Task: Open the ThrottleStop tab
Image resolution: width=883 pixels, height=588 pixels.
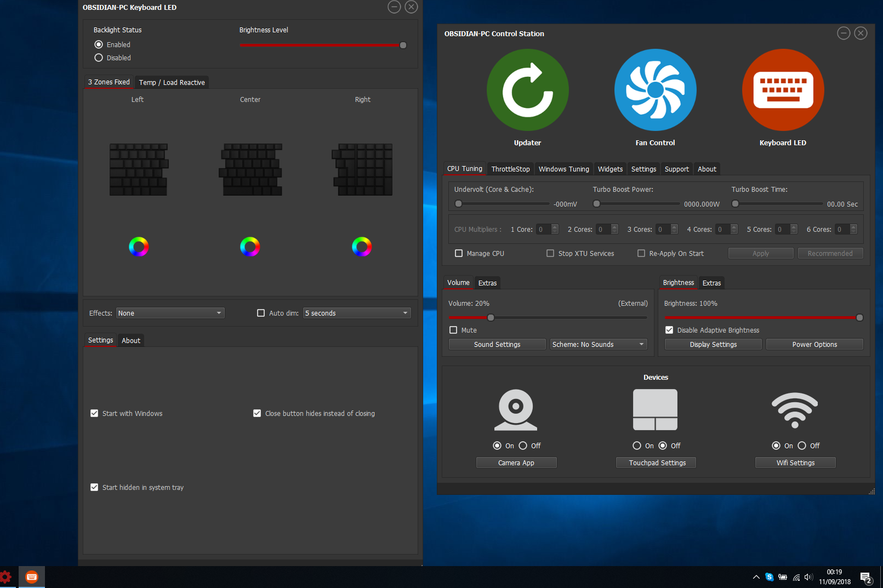Action: (x=510, y=169)
